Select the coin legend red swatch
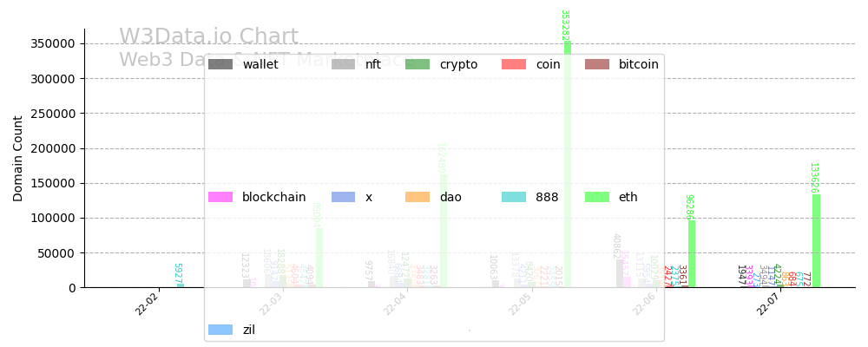868x347 pixels. (x=514, y=64)
